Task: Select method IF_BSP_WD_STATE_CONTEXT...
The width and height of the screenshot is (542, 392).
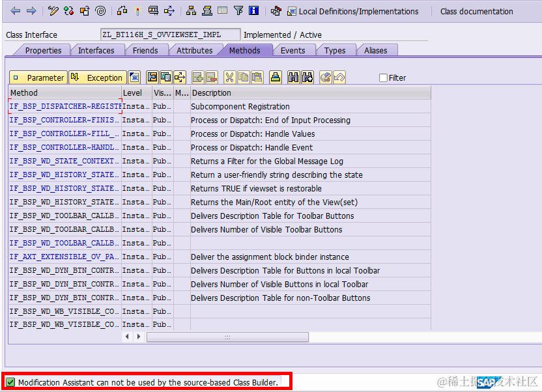Action: 65,161
